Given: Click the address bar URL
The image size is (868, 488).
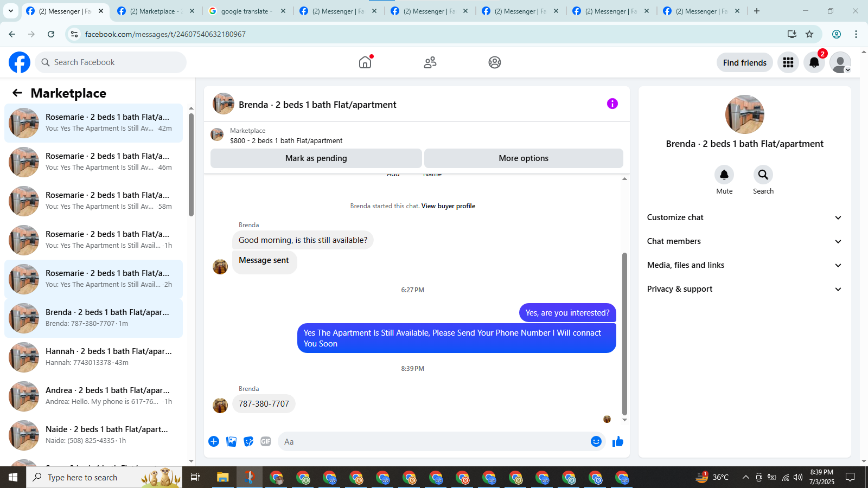Looking at the screenshot, I should 165,34.
